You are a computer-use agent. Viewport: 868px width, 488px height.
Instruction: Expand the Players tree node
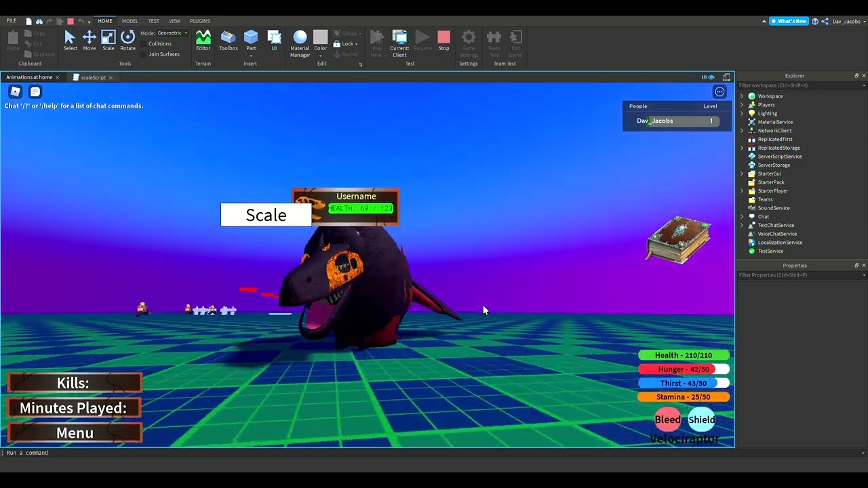[742, 105]
